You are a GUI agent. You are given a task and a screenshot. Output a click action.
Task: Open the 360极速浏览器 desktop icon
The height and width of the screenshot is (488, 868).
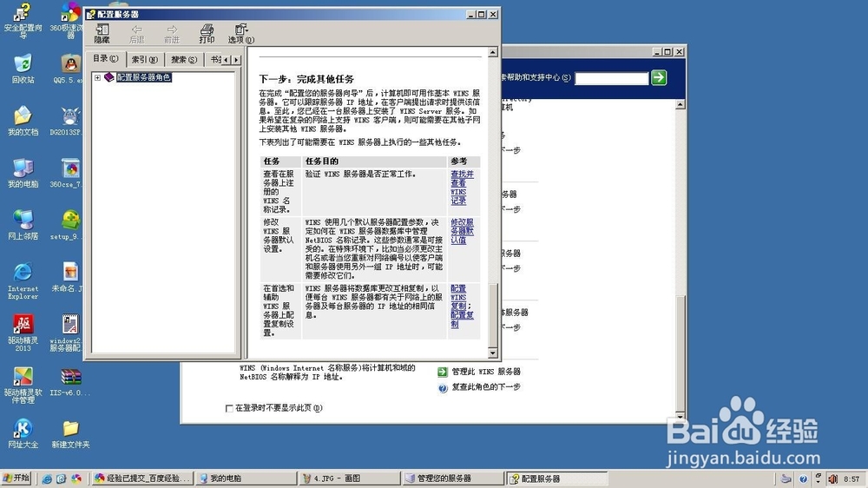[69, 19]
